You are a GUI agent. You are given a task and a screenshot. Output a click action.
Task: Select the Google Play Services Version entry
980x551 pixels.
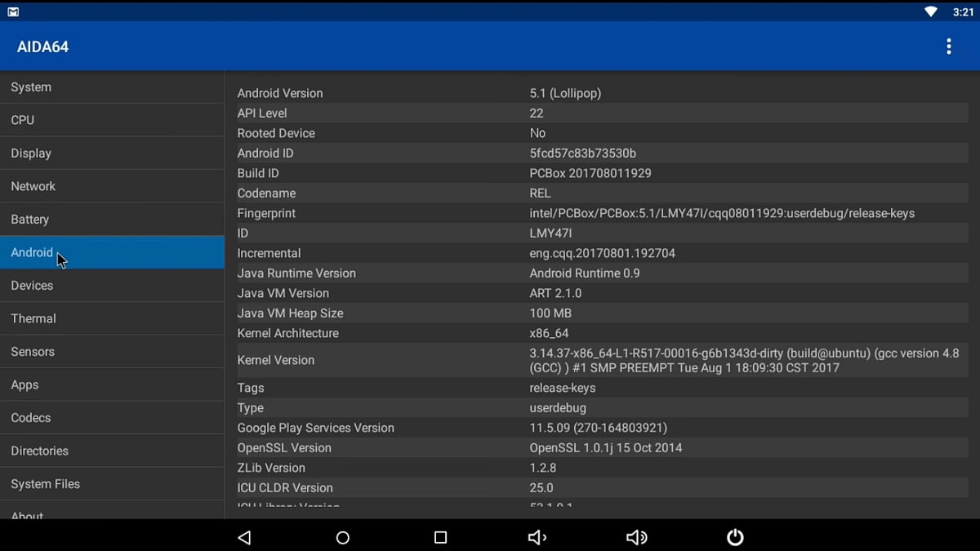click(572, 427)
